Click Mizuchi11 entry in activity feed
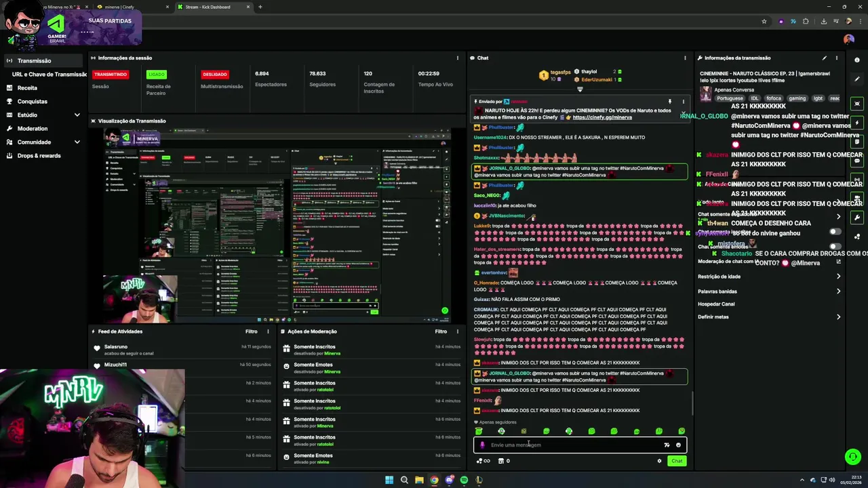This screenshot has width=868, height=488. [182, 365]
